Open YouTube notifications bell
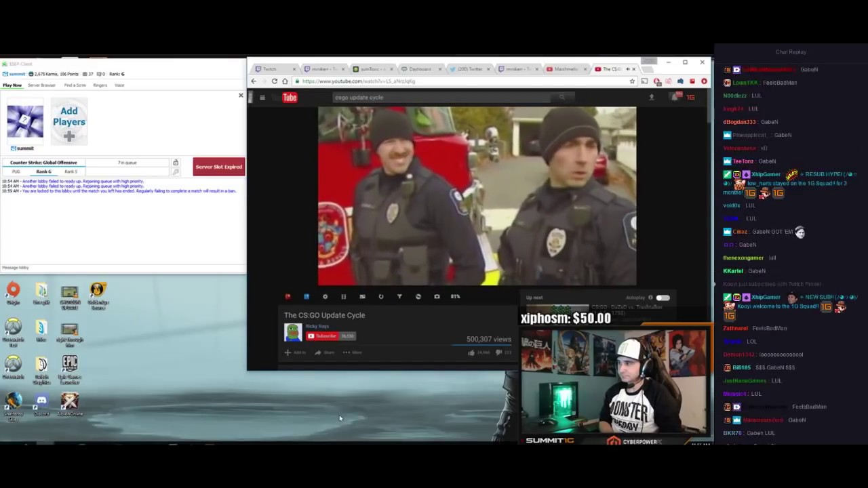The image size is (868, 488). pos(675,97)
